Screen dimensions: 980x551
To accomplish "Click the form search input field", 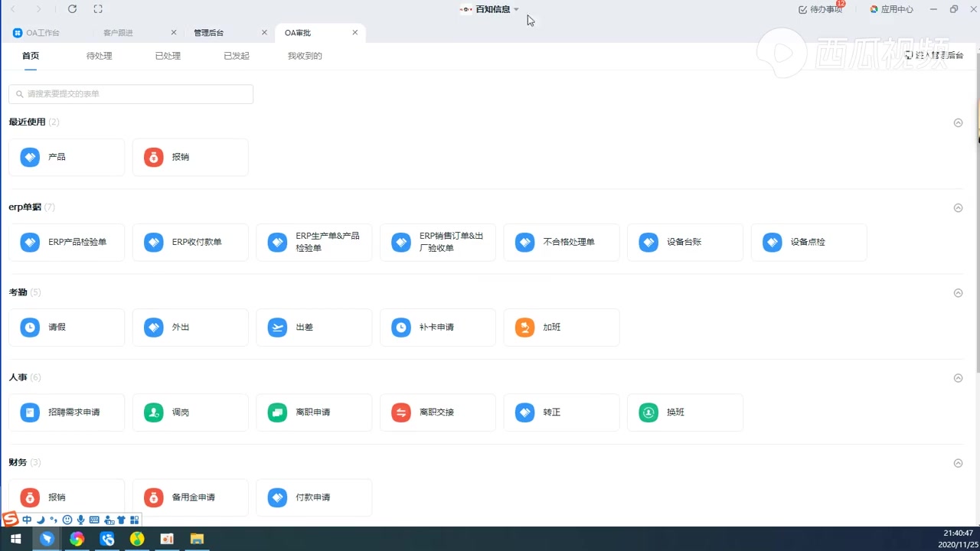I will coord(131,94).
